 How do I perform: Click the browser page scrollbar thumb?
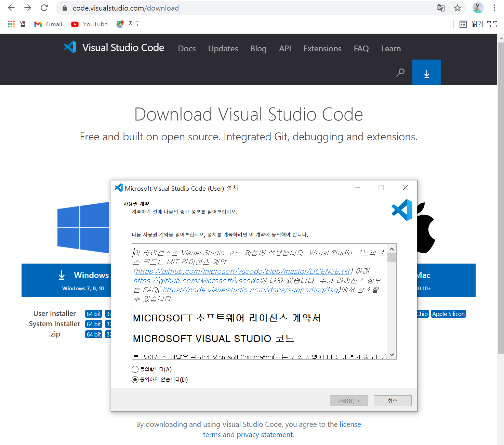point(501,198)
